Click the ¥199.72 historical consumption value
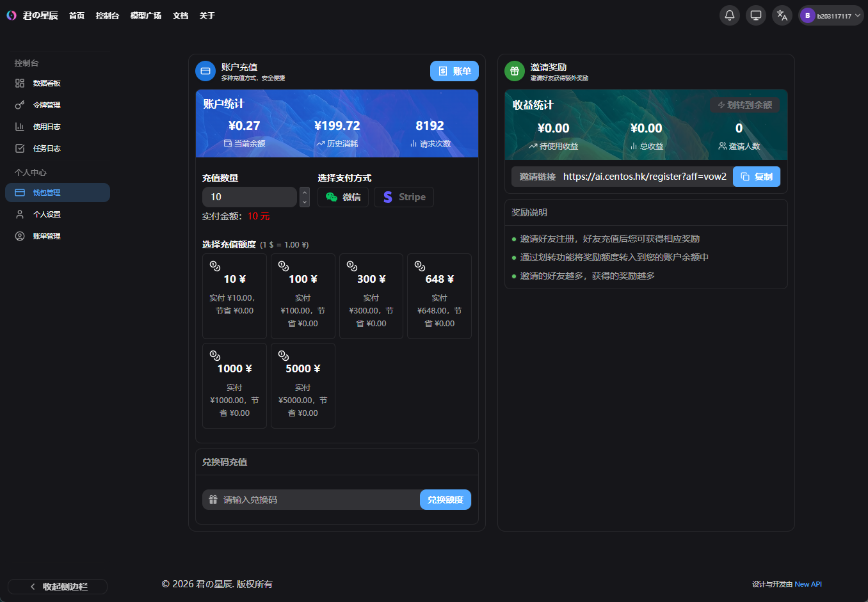The width and height of the screenshot is (868, 602). (x=337, y=125)
